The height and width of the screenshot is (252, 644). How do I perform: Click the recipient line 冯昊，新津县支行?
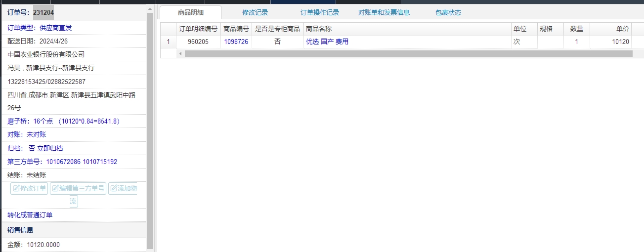click(x=51, y=68)
